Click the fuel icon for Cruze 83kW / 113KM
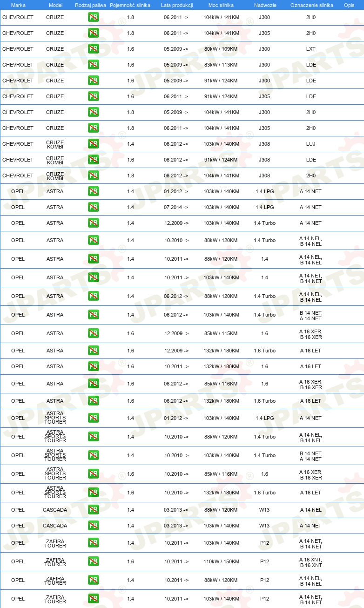364x608 pixels. [x=93, y=65]
